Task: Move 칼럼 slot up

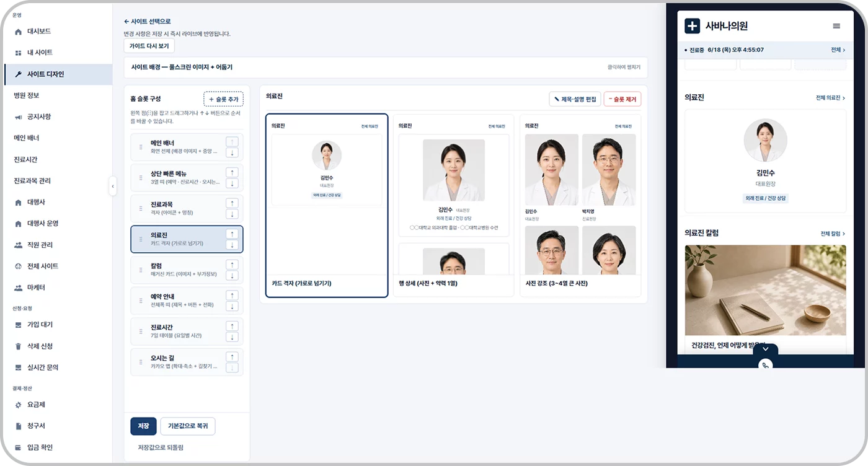Action: [232, 265]
